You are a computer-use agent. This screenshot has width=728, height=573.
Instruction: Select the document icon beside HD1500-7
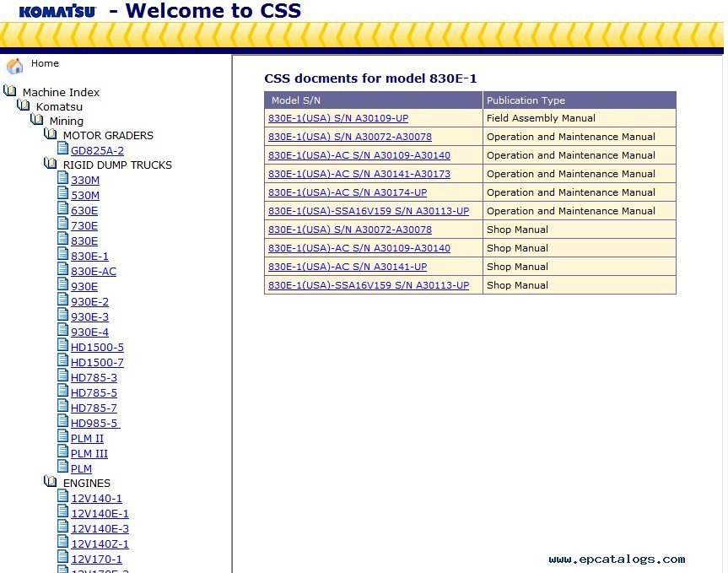click(62, 359)
